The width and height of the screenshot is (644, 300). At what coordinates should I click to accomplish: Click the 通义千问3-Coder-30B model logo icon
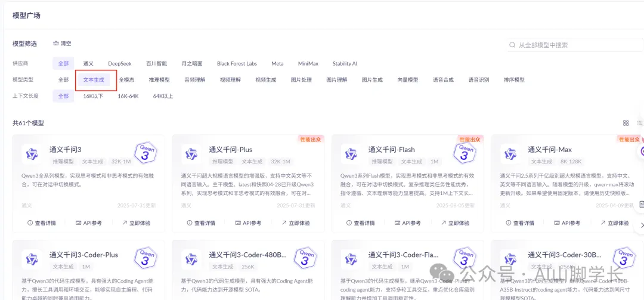(x=510, y=259)
